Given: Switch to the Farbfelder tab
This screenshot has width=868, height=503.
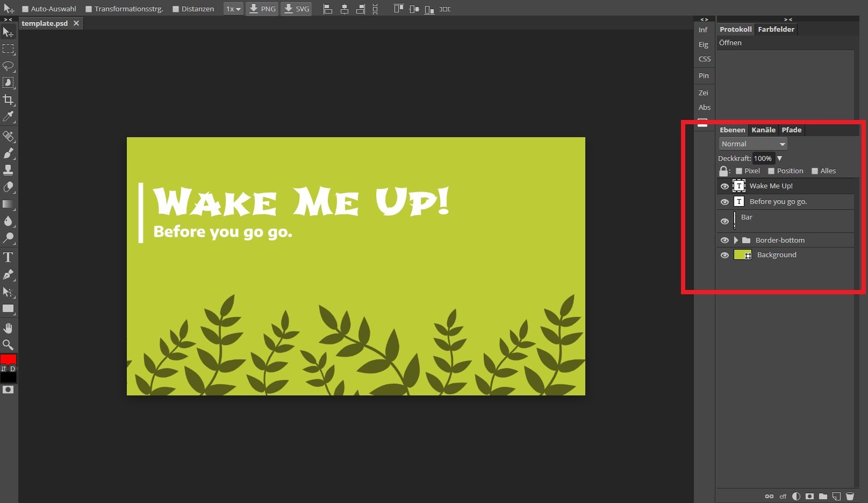Looking at the screenshot, I should (x=776, y=29).
